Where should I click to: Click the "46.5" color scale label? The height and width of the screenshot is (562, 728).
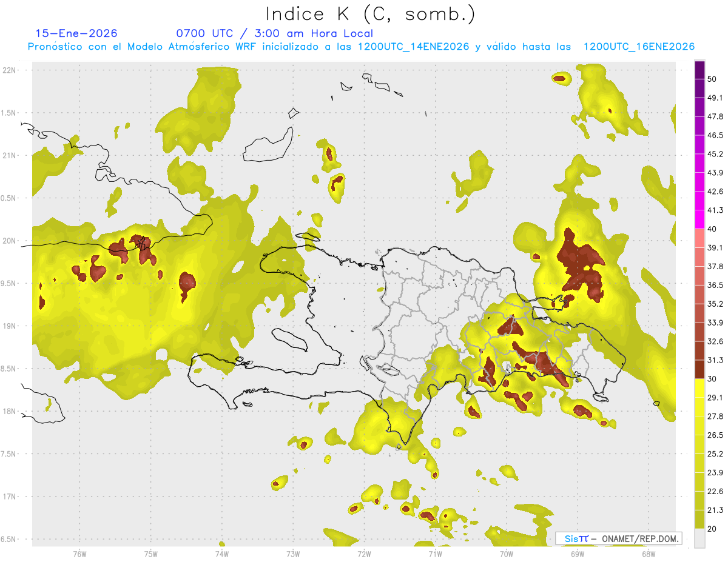tap(715, 135)
